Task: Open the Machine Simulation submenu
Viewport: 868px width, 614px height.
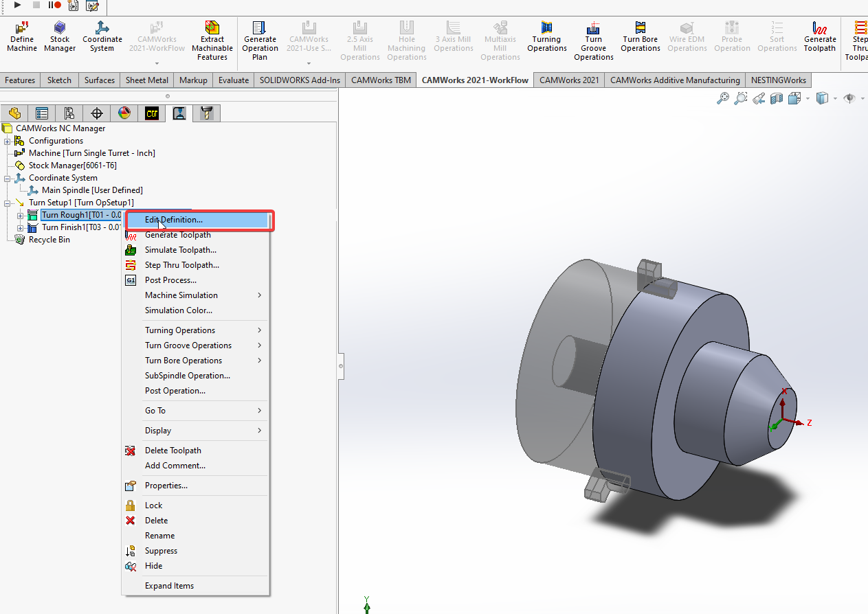Action: [x=195, y=295]
